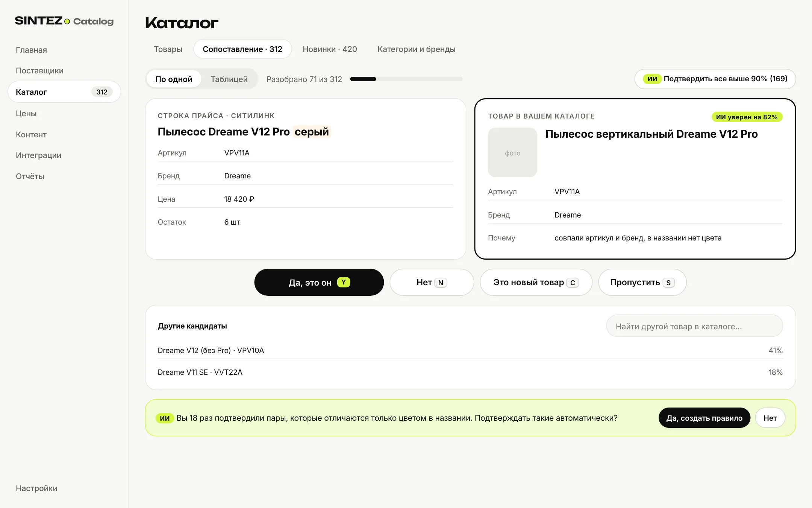Image resolution: width=812 pixels, height=508 pixels.
Task: Click the SINTEZ Catalog logo
Action: tap(64, 21)
